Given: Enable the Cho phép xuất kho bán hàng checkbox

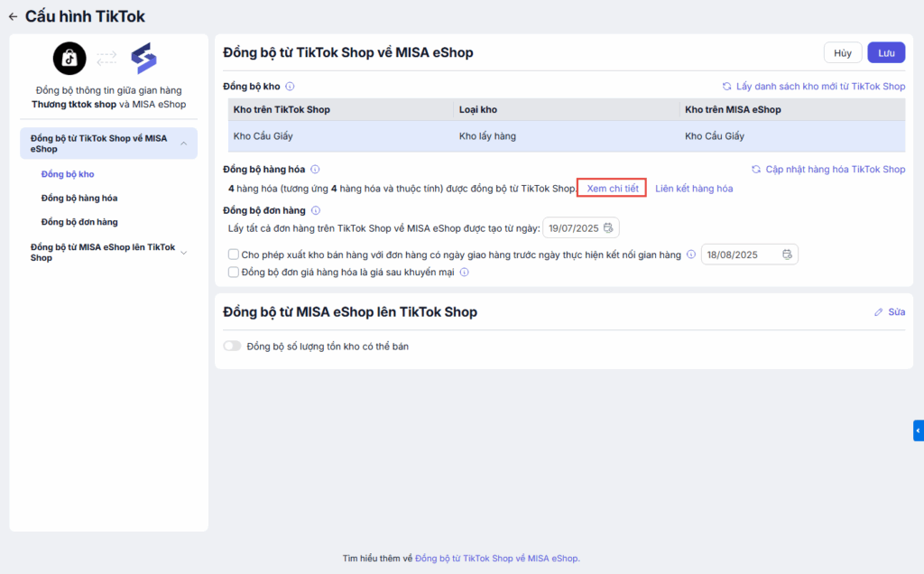Looking at the screenshot, I should pyautogui.click(x=235, y=255).
